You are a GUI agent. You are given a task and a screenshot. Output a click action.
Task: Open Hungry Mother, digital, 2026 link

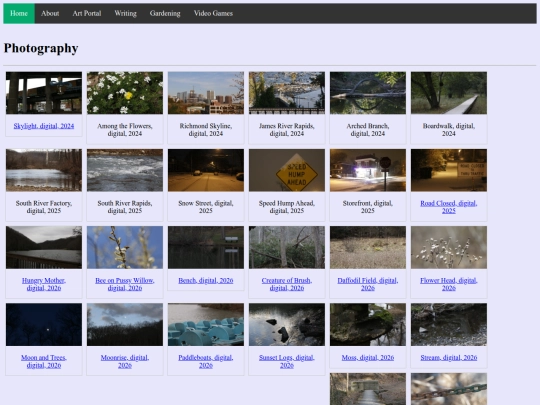click(44, 284)
